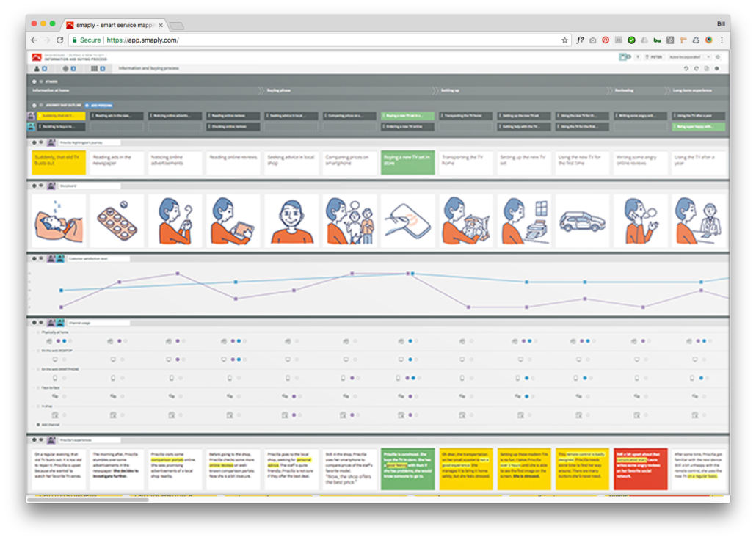Collapse the In shop channel row

39,406
